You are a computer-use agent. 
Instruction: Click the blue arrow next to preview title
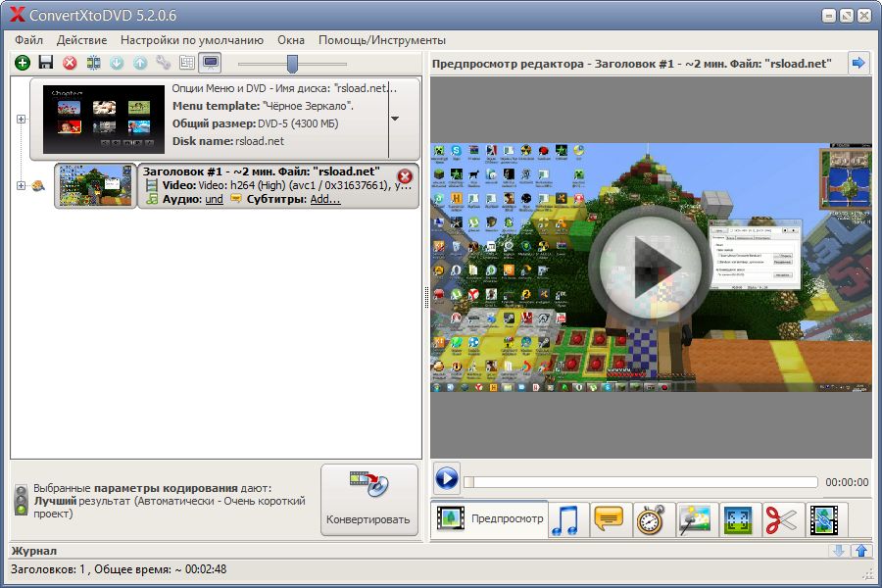point(858,63)
